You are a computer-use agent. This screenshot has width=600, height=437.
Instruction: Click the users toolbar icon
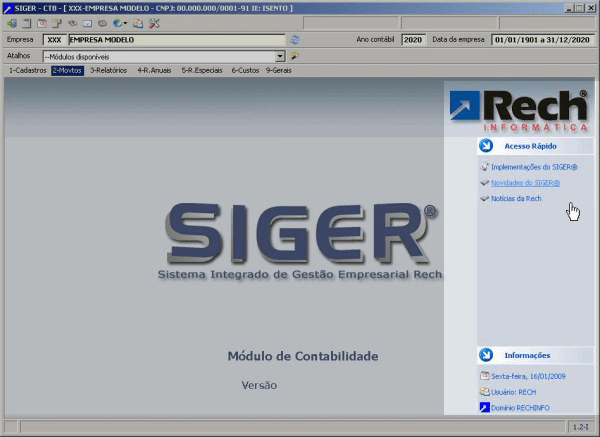click(x=138, y=24)
